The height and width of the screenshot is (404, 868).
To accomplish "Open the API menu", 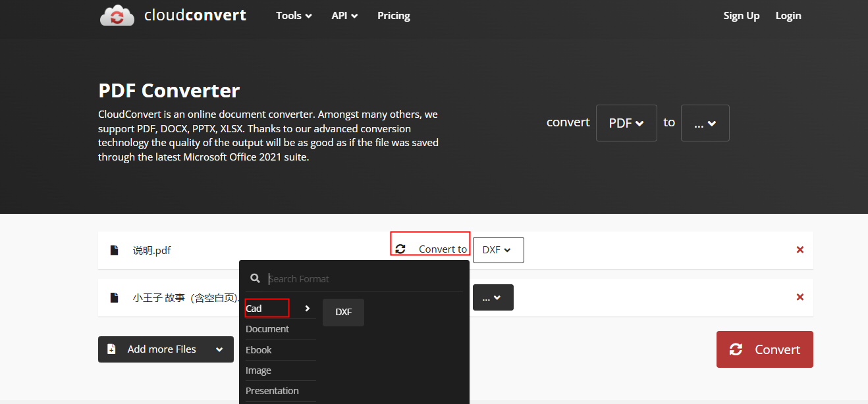I will (344, 15).
